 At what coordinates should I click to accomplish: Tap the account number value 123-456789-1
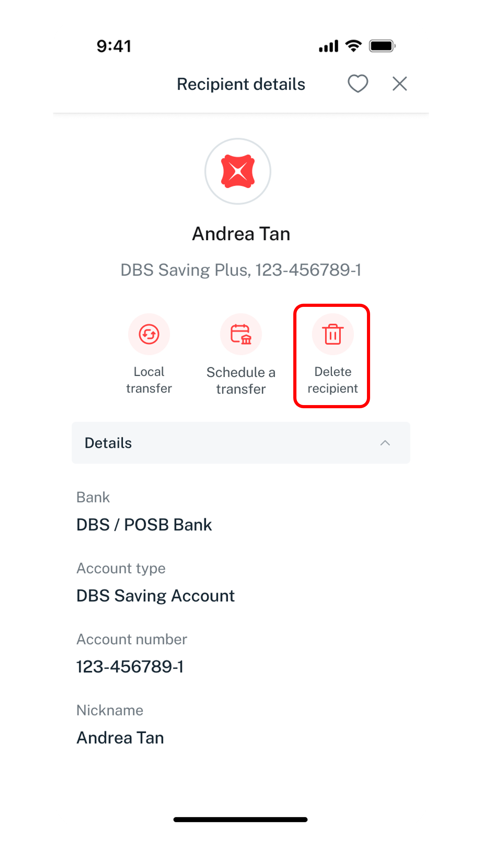click(x=130, y=667)
